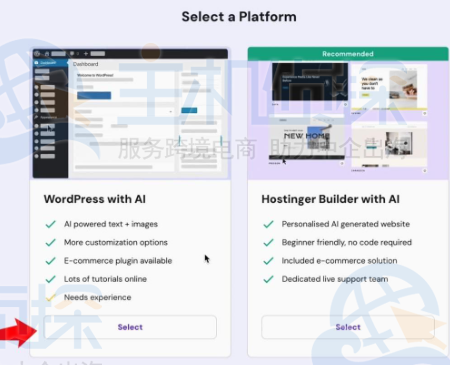The image size is (450, 365).
Task: Click 'Needs experience' feature text
Action: [98, 297]
